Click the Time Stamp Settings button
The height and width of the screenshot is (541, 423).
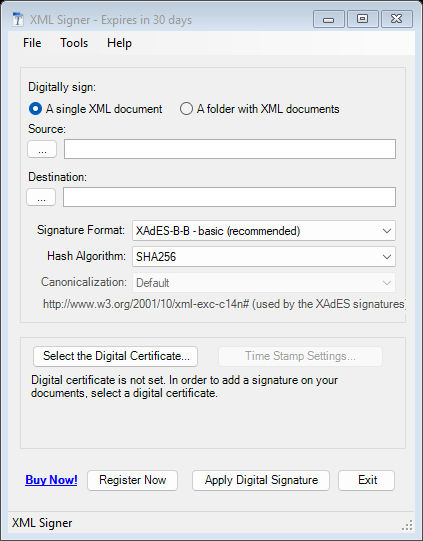(300, 356)
